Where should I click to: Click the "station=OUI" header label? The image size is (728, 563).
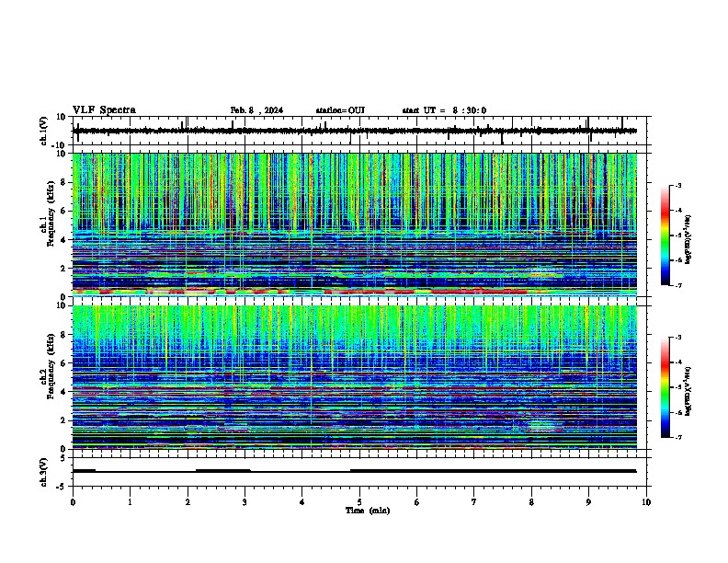tap(340, 110)
